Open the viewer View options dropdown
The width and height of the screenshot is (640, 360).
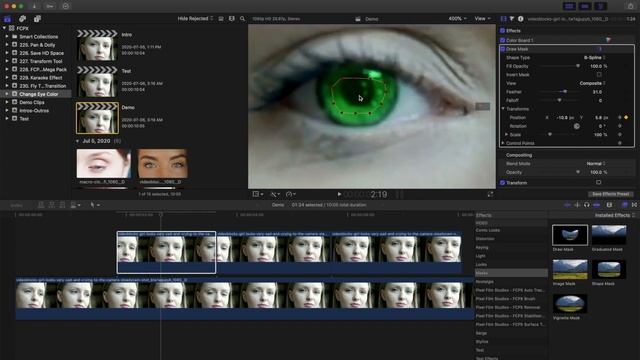482,19
